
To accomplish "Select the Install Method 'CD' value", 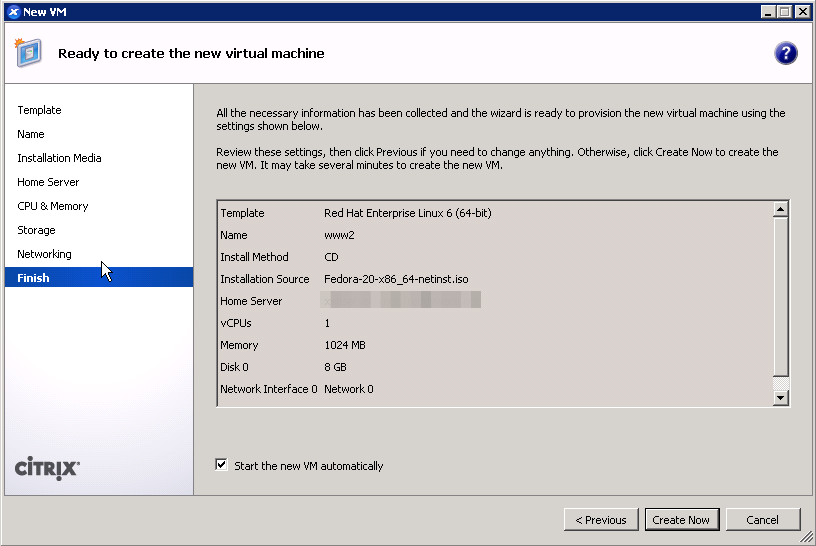I will [332, 257].
